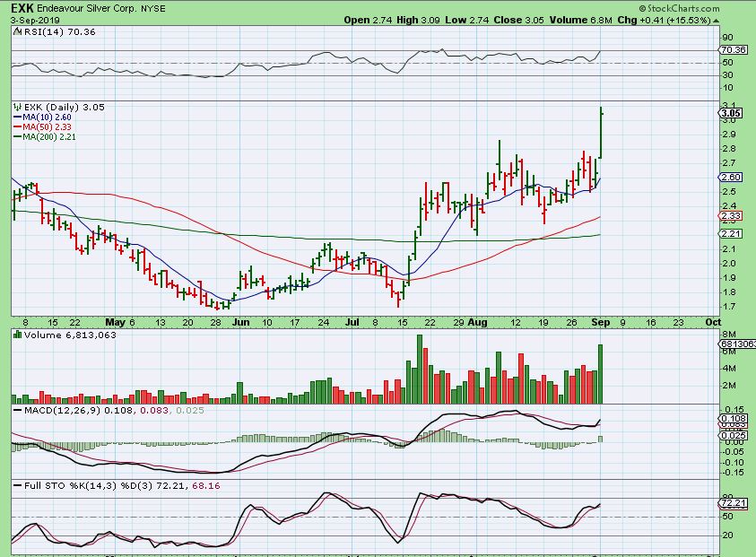
Task: Click the 2.60 moving average price tag
Action: pyautogui.click(x=731, y=177)
